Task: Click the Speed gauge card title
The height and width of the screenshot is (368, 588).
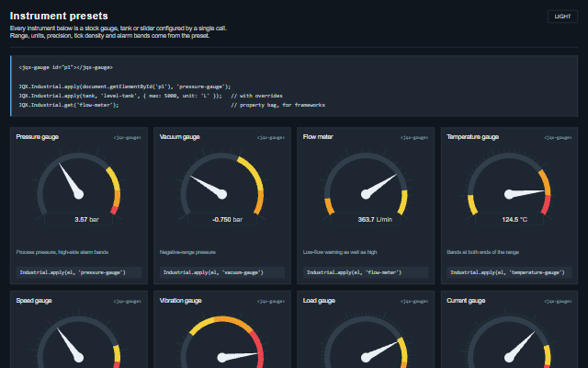Action: coord(34,301)
